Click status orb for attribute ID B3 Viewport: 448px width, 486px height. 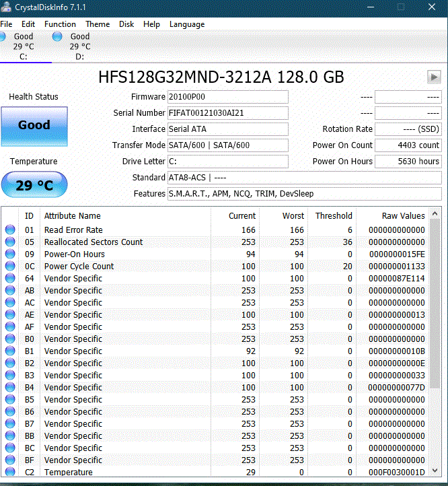(10, 374)
